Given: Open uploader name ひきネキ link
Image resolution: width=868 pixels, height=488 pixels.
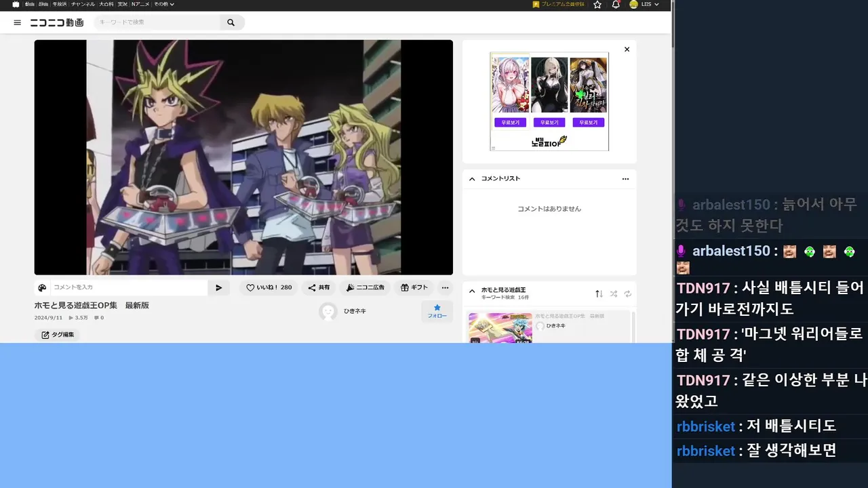Looking at the screenshot, I should [x=355, y=311].
